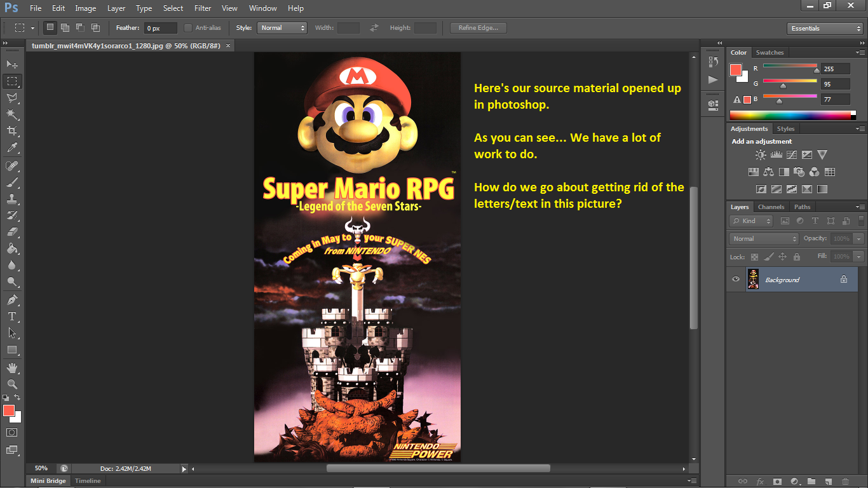
Task: Toggle lock position in Layers panel
Action: click(x=782, y=257)
